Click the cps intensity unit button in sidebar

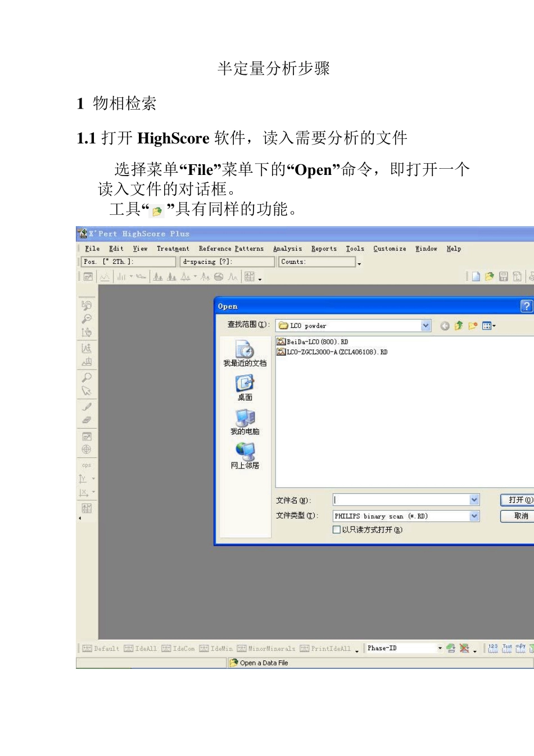(x=87, y=465)
